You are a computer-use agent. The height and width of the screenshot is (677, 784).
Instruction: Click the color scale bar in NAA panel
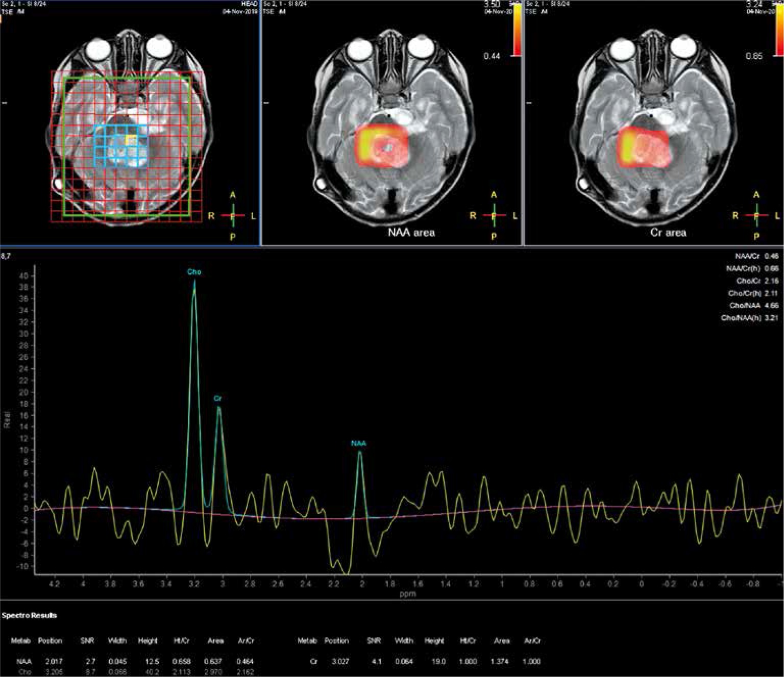pyautogui.click(x=517, y=30)
